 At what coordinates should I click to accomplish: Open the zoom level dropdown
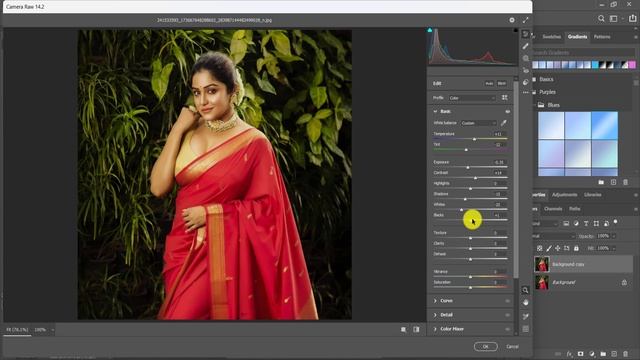tap(52, 330)
